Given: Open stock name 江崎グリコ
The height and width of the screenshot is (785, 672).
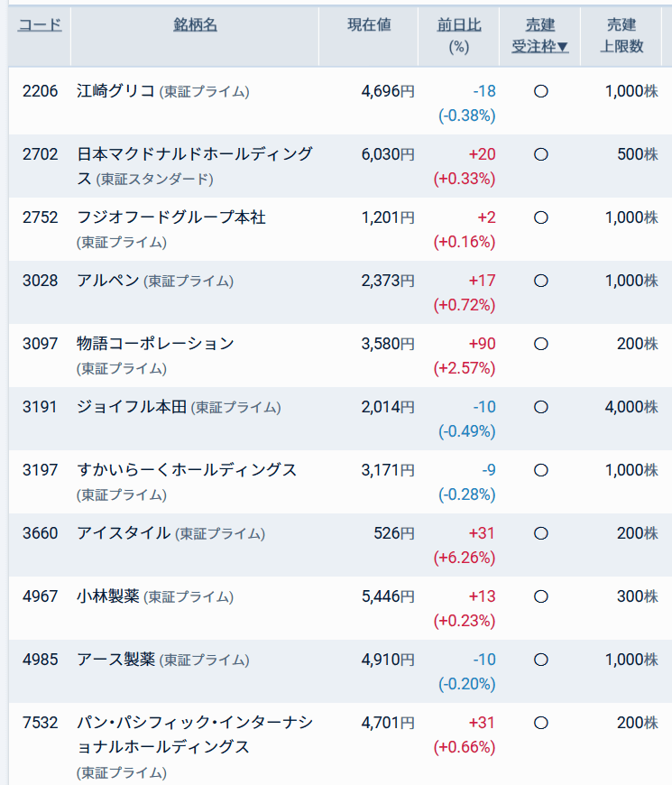Looking at the screenshot, I should (x=115, y=91).
